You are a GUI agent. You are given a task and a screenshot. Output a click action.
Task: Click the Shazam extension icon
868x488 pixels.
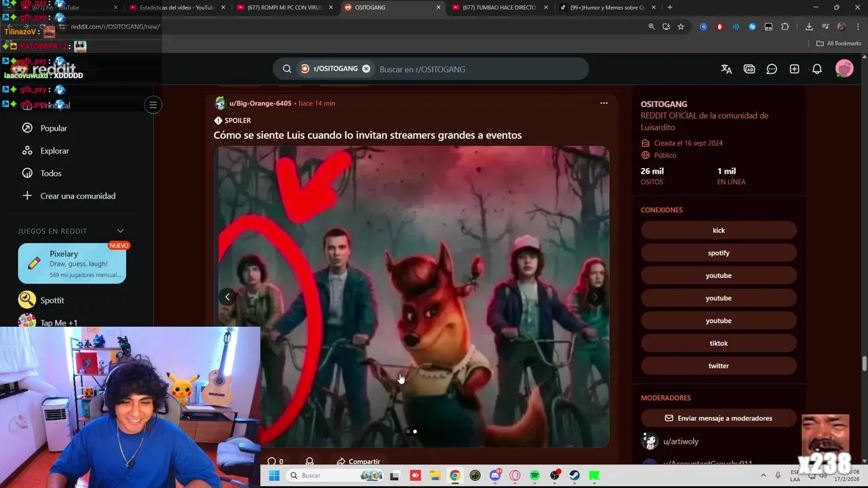752,26
